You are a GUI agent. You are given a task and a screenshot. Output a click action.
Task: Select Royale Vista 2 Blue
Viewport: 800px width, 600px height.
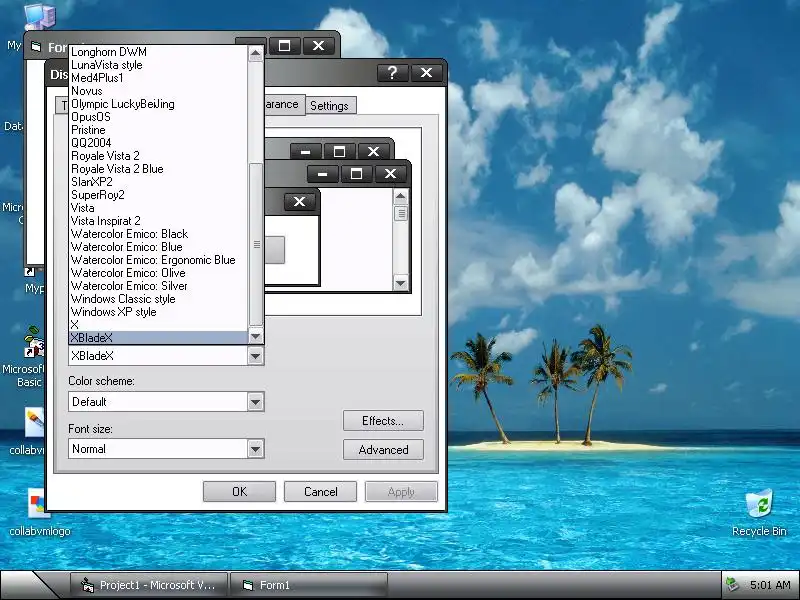point(158,169)
